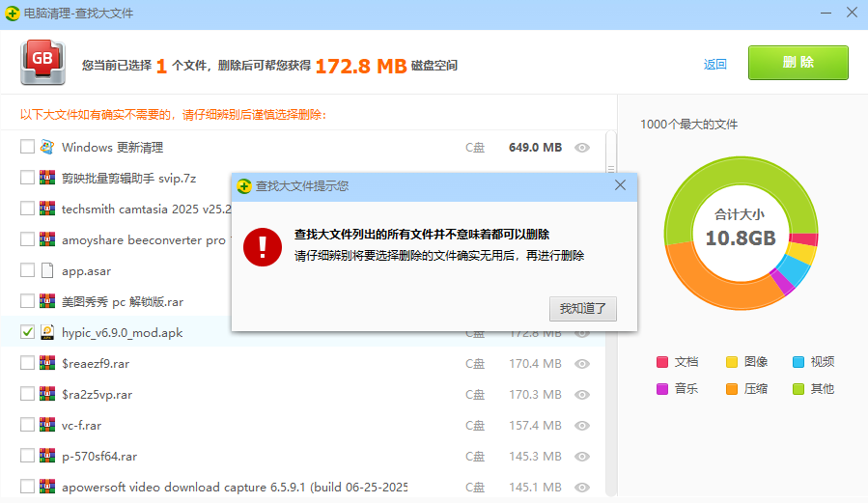This screenshot has width=868, height=503.
Task: Click the 360 logo in the dialog title
Action: (x=244, y=186)
